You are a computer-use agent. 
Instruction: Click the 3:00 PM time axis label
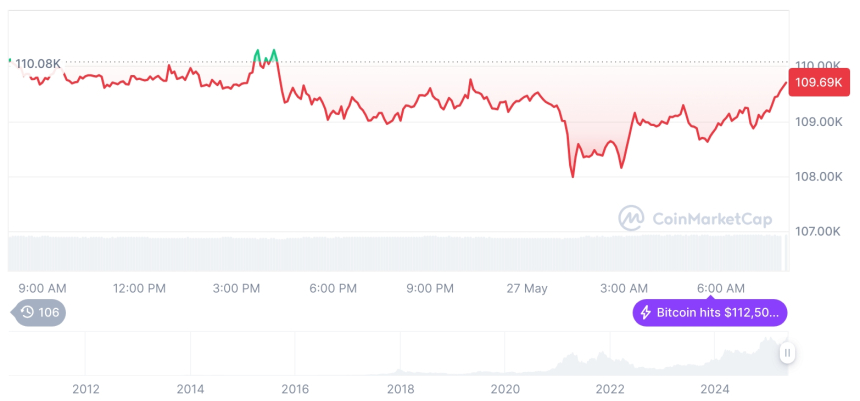tap(237, 288)
